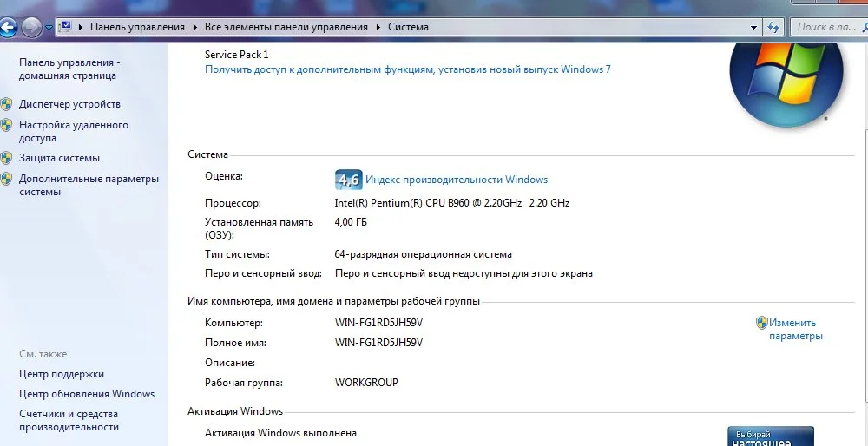Click the shield icon beside Защита системы
This screenshot has width=868, height=446.
(x=6, y=158)
